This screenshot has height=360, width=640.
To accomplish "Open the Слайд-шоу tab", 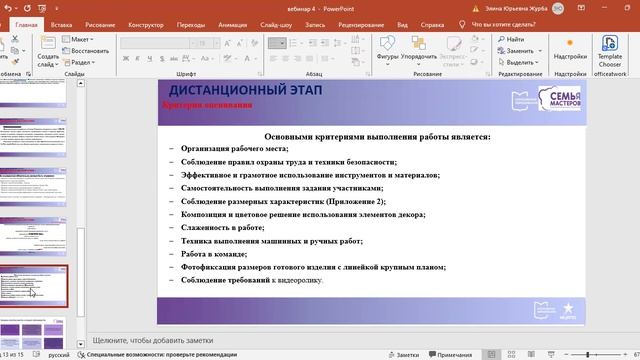I will pyautogui.click(x=276, y=25).
